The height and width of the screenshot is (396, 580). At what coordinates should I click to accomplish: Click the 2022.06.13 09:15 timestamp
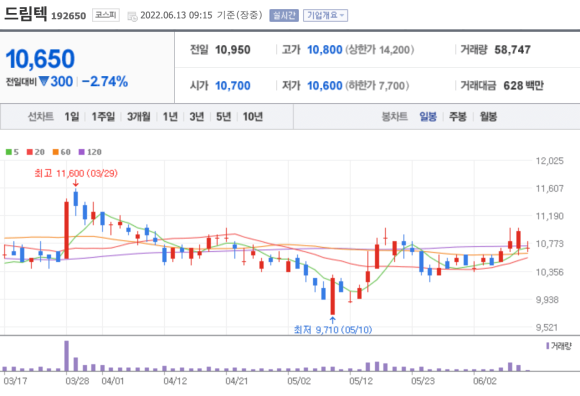pyautogui.click(x=176, y=16)
